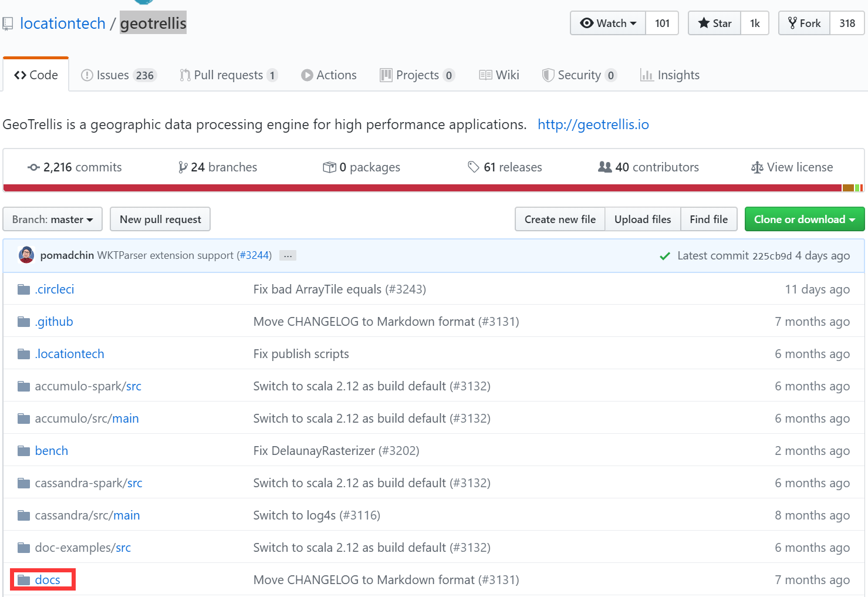View the 1k stargazers count

755,23
